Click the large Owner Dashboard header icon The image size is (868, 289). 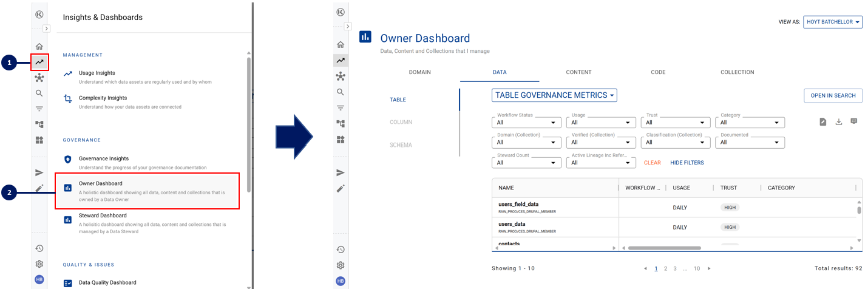pyautogui.click(x=365, y=37)
